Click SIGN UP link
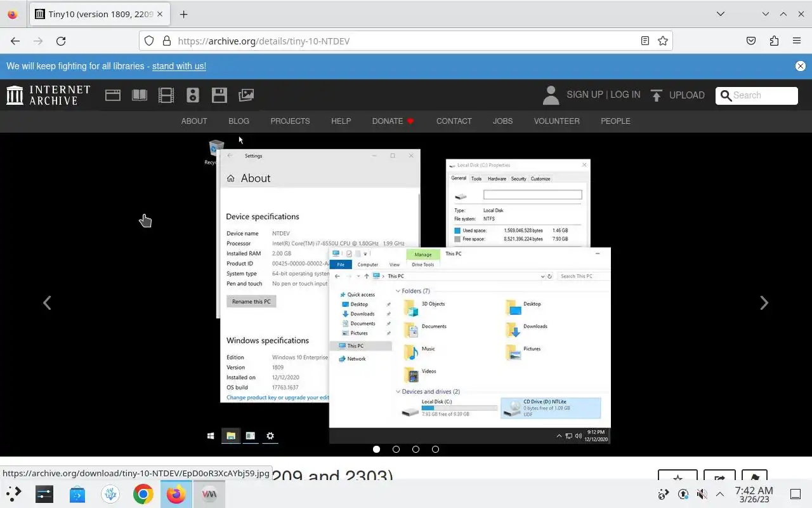This screenshot has width=812, height=508. [585, 95]
